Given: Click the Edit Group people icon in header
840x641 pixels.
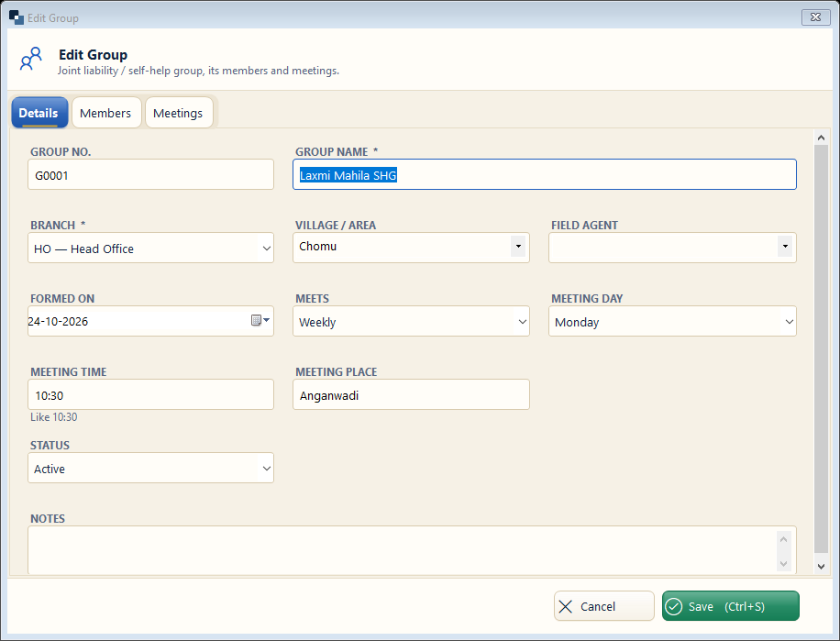Looking at the screenshot, I should (x=31, y=59).
